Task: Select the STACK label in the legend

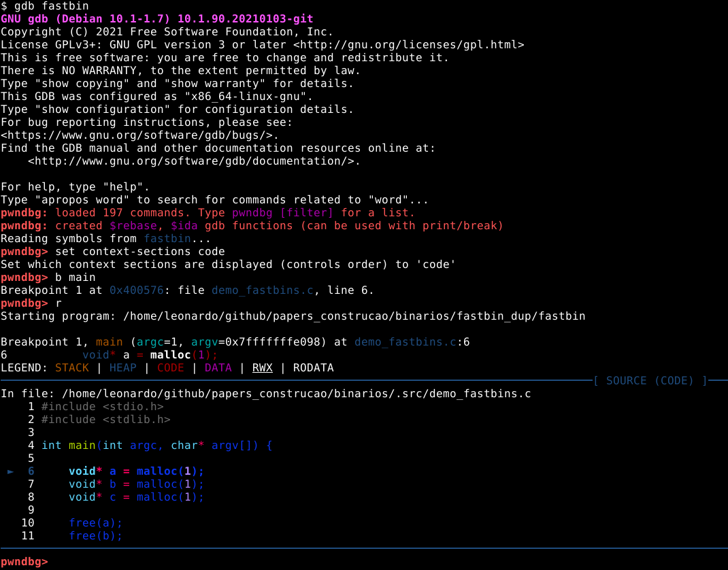Action: coord(72,367)
